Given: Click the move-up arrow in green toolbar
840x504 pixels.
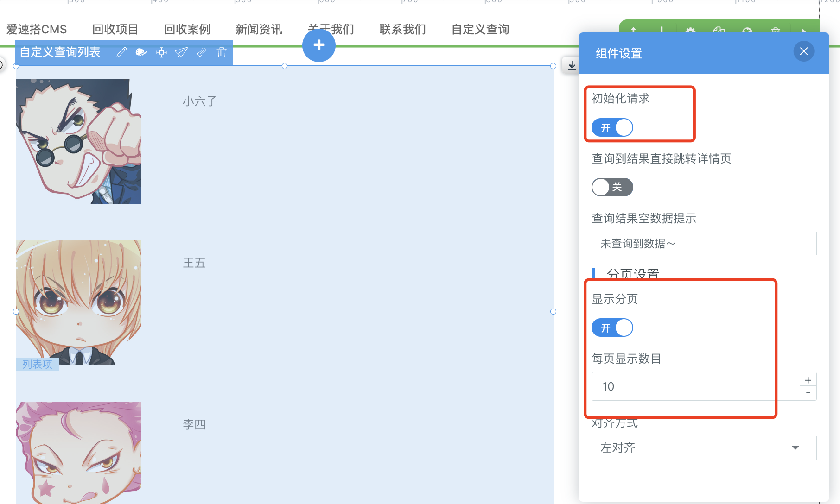Looking at the screenshot, I should [x=633, y=30].
